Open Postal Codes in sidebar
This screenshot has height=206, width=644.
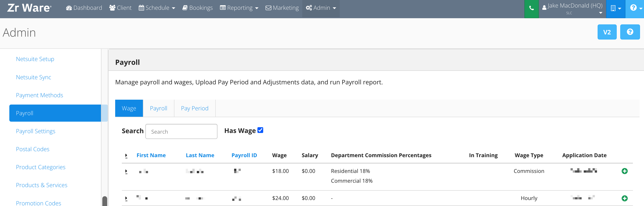click(33, 149)
